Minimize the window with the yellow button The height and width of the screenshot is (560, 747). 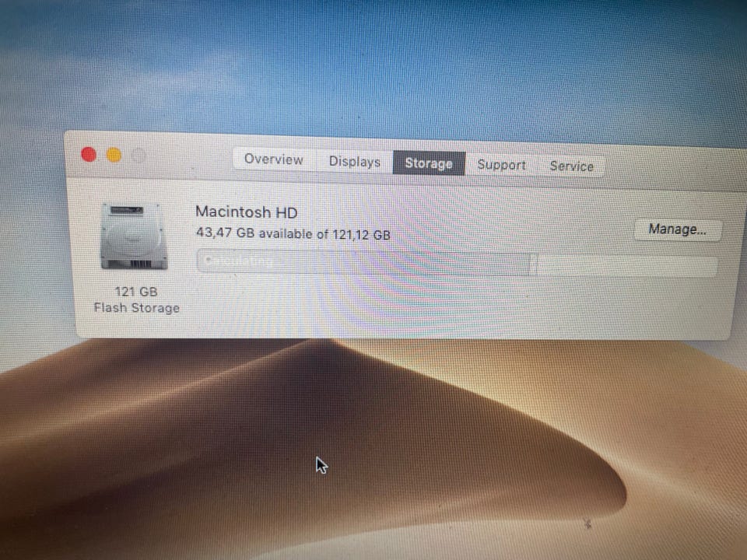point(114,155)
